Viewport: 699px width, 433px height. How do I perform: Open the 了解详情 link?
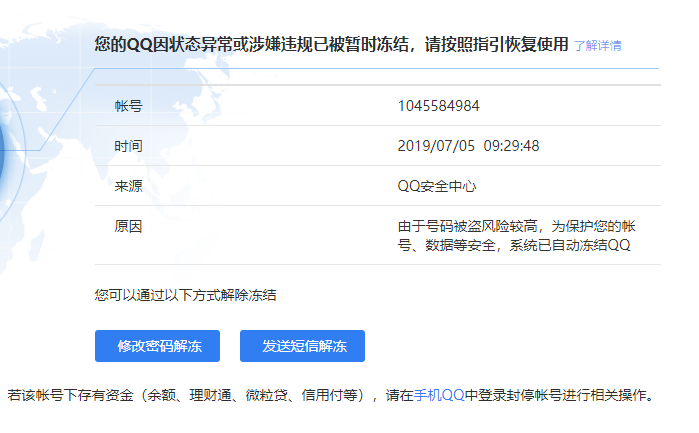coord(597,45)
